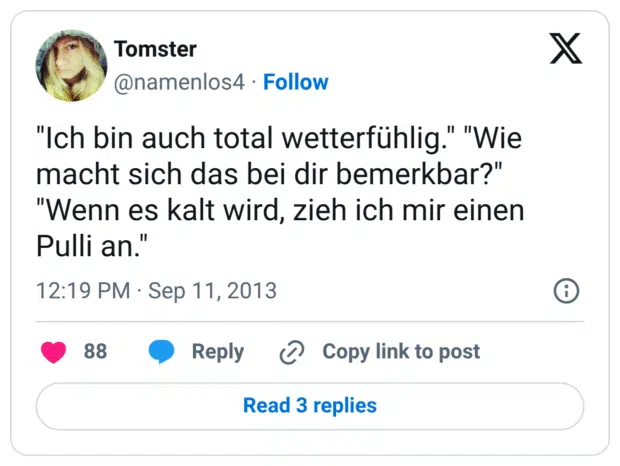Viewport: 620px width, 466px height.
Task: Open Read 3 replies button
Action: (x=310, y=406)
